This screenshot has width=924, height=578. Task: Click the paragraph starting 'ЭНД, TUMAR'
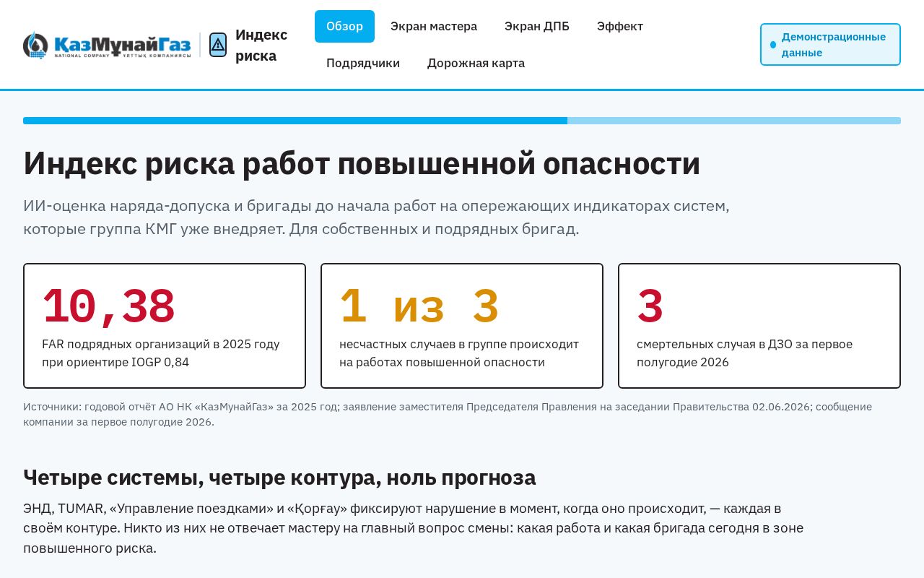[413, 528]
